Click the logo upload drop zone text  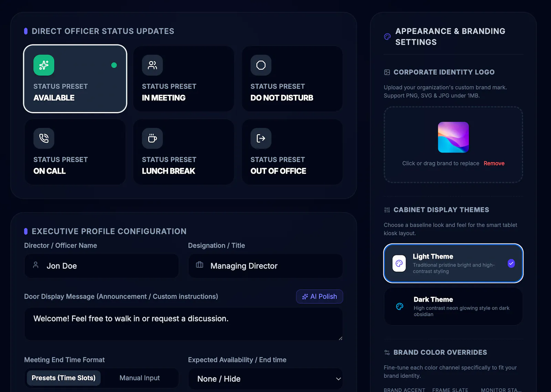(440, 163)
